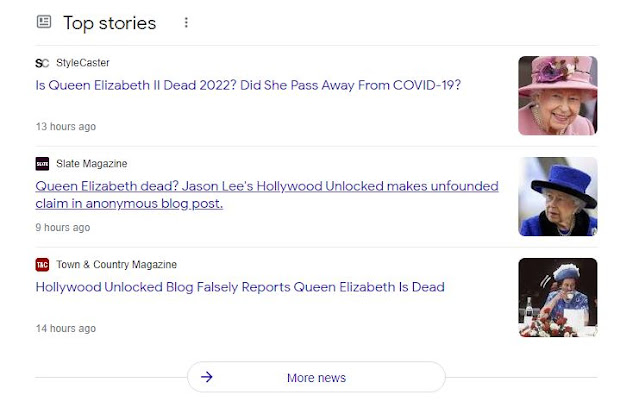Click the Top stories newspaper icon

[x=44, y=21]
